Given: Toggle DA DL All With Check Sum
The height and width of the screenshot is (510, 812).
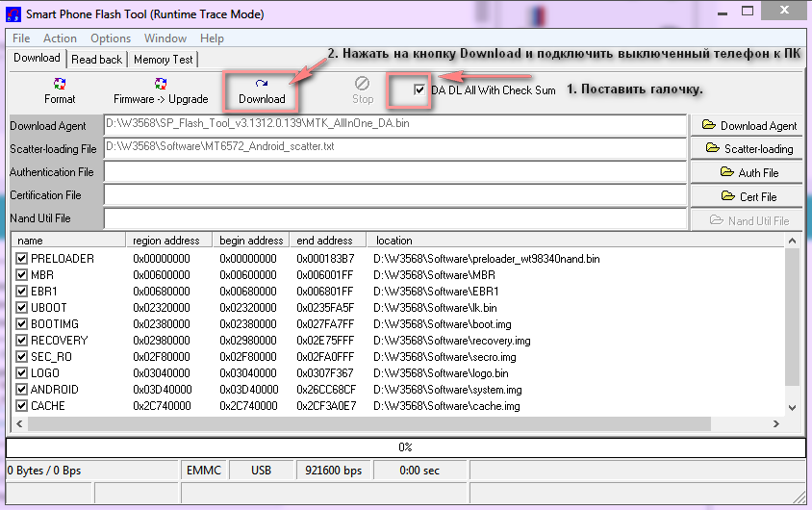Looking at the screenshot, I should tap(419, 89).
